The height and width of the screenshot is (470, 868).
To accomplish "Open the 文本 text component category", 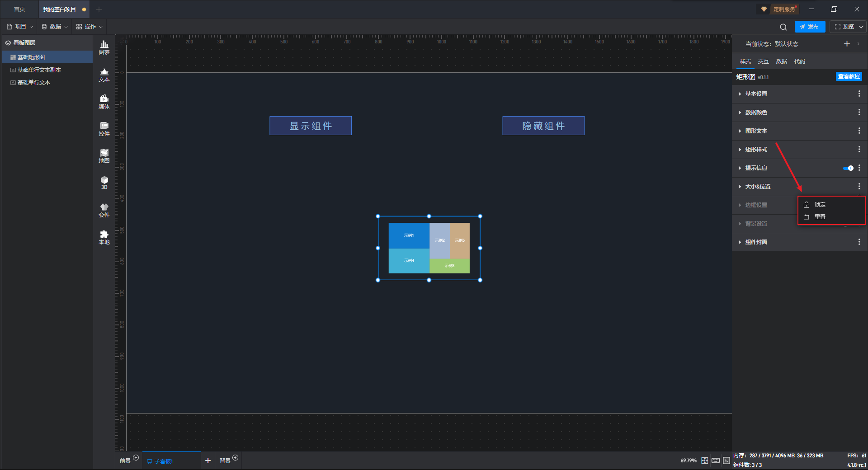I will (104, 75).
